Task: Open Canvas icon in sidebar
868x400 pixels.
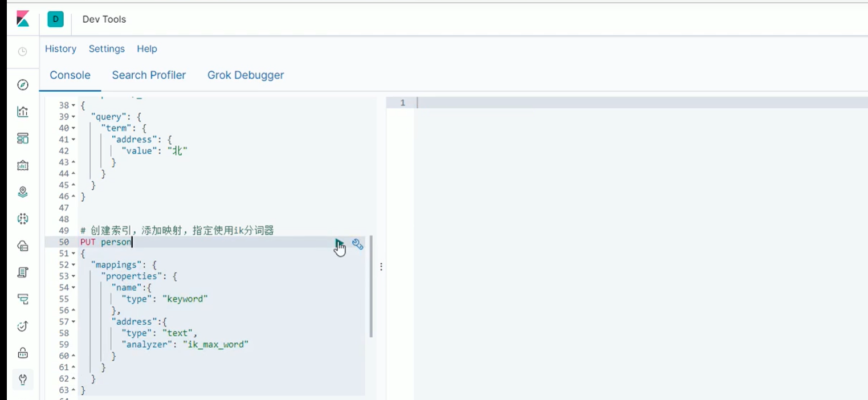Action: click(x=23, y=165)
